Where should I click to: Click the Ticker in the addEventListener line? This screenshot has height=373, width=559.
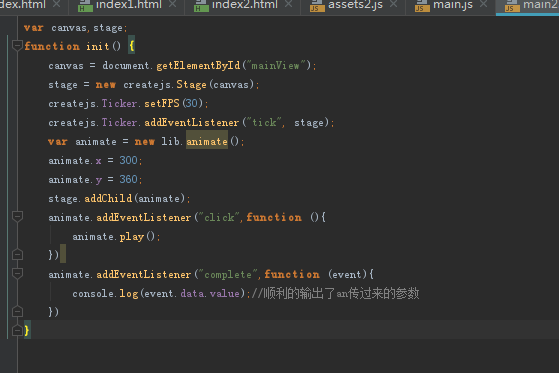click(x=119, y=122)
